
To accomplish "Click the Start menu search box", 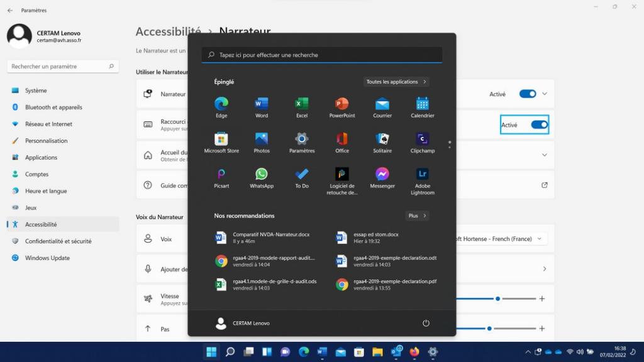I will [x=322, y=55].
